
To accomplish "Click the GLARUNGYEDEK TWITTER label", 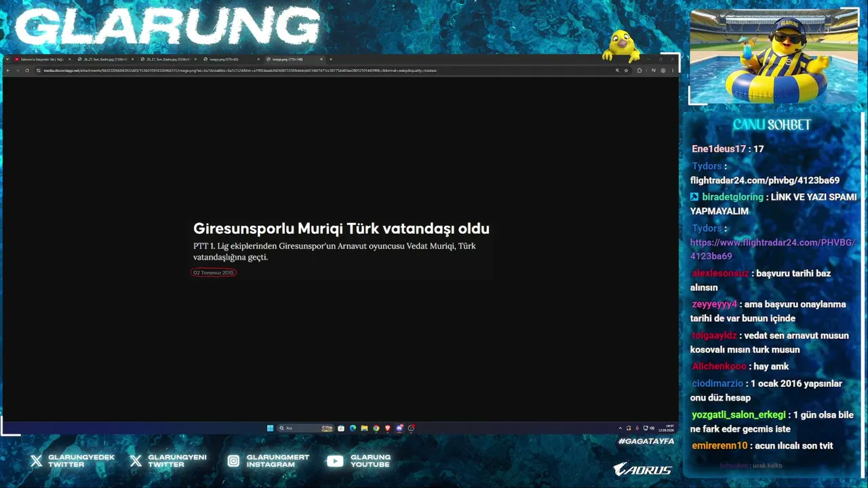I will pyautogui.click(x=81, y=461).
